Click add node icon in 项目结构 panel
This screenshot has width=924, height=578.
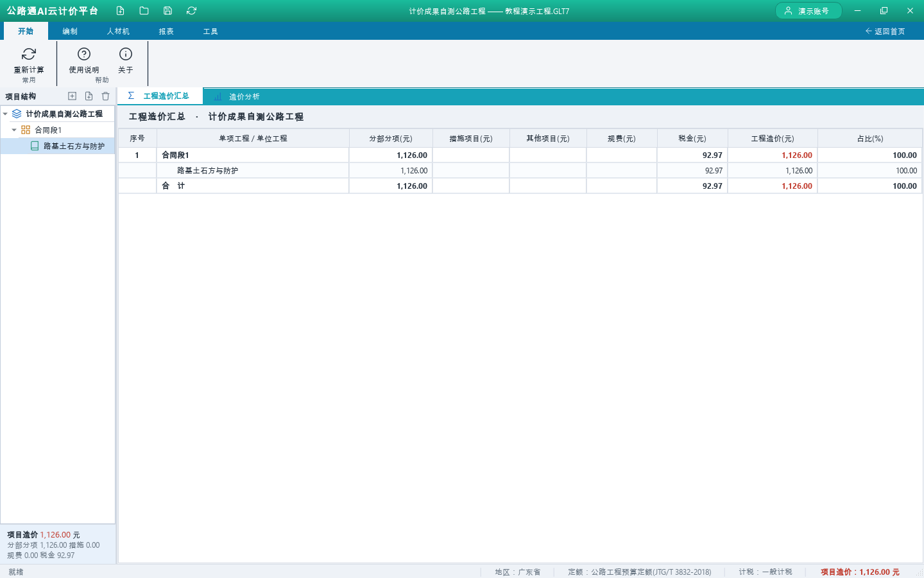[72, 96]
